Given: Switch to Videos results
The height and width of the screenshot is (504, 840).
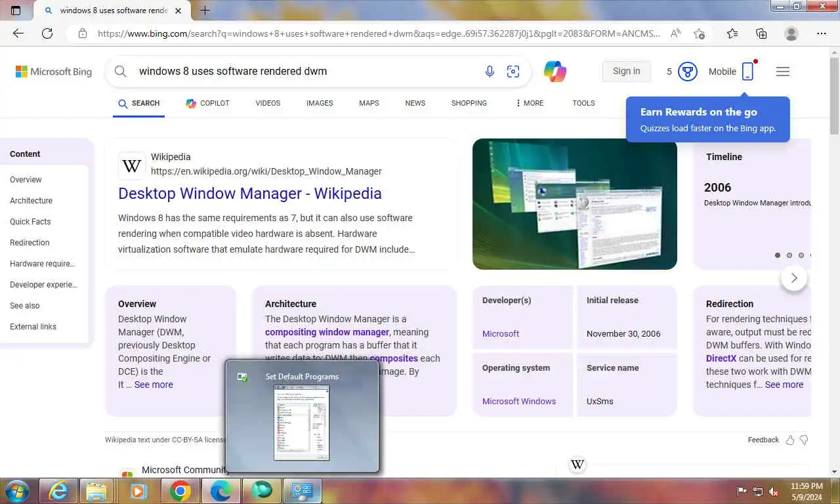Looking at the screenshot, I should pyautogui.click(x=268, y=103).
